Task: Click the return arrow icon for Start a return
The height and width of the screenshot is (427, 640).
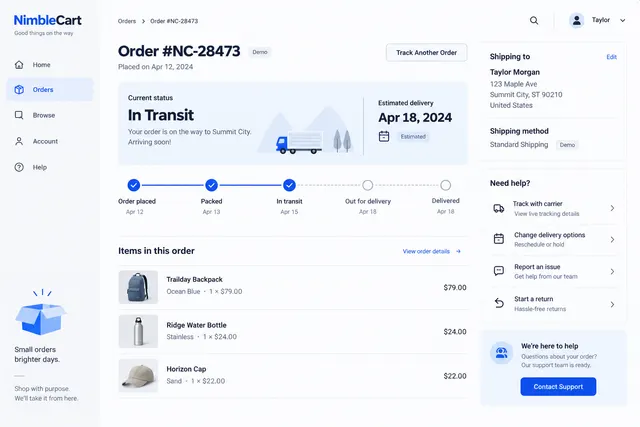Action: [499, 303]
